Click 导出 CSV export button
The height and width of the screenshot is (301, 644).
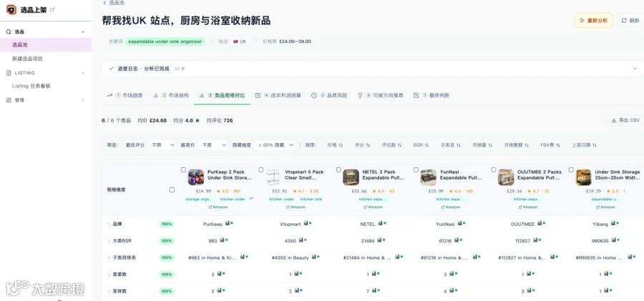625,120
